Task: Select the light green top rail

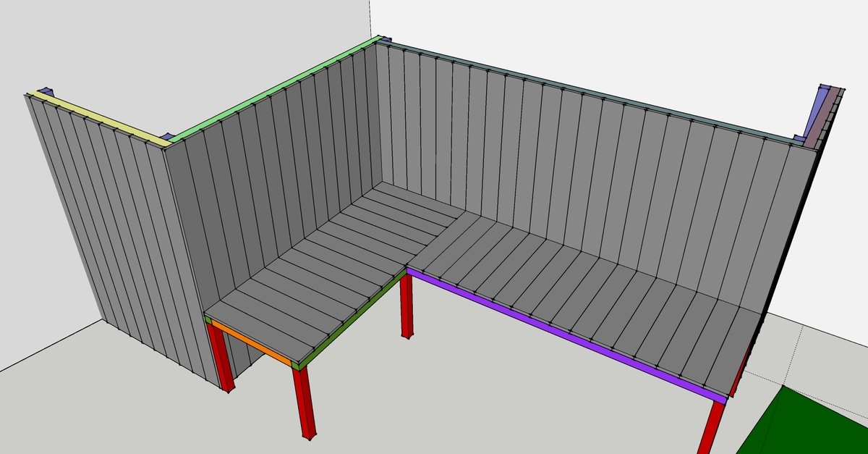Action: (x=275, y=88)
